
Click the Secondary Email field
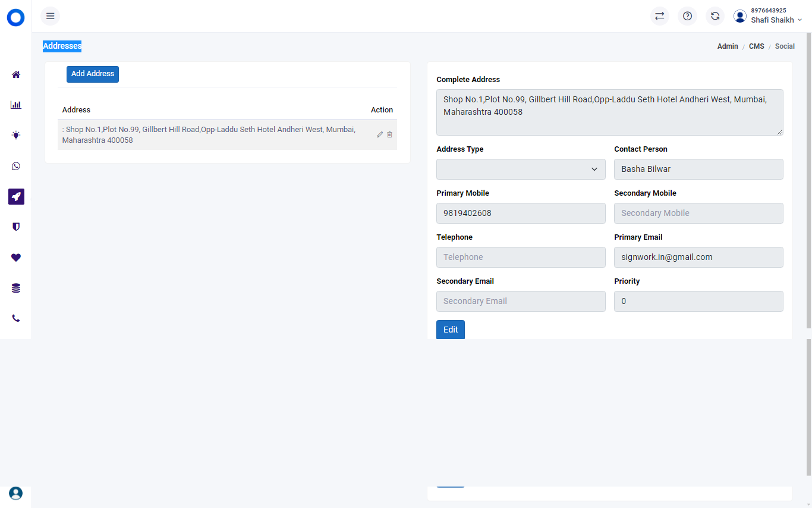click(x=521, y=301)
